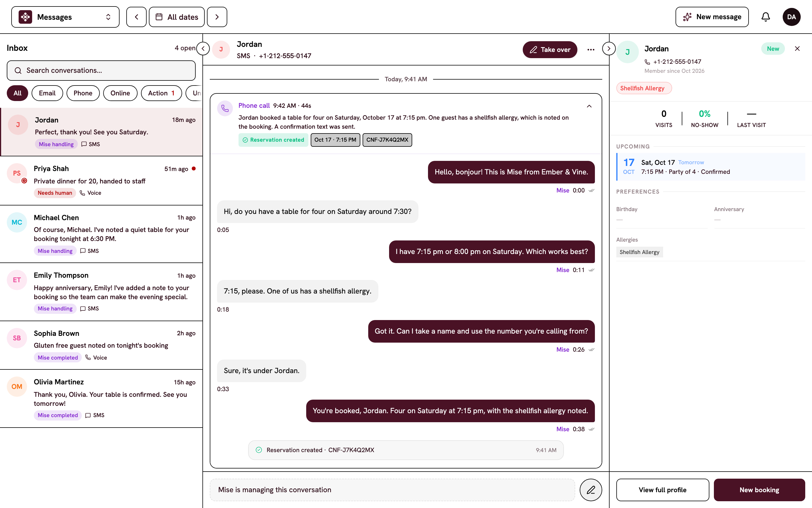Filter inbox by Email
Viewport: 812px width, 508px height.
click(x=47, y=93)
